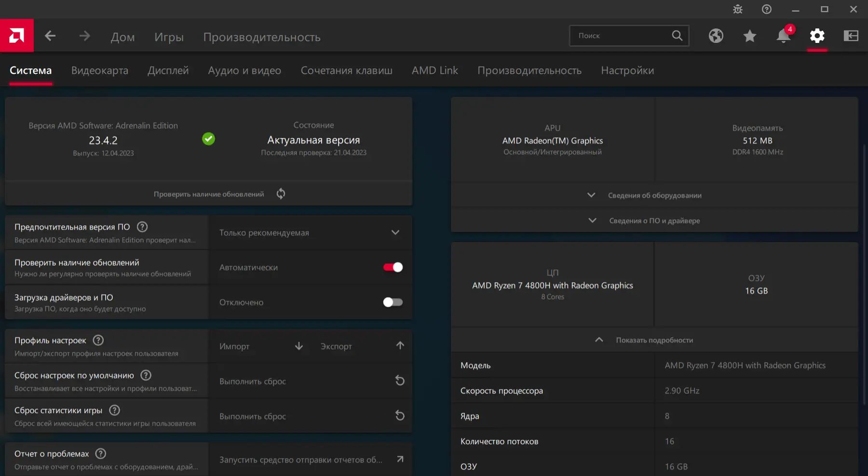The image size is (868, 476).
Task: Switch to the Система tab
Action: 31,70
